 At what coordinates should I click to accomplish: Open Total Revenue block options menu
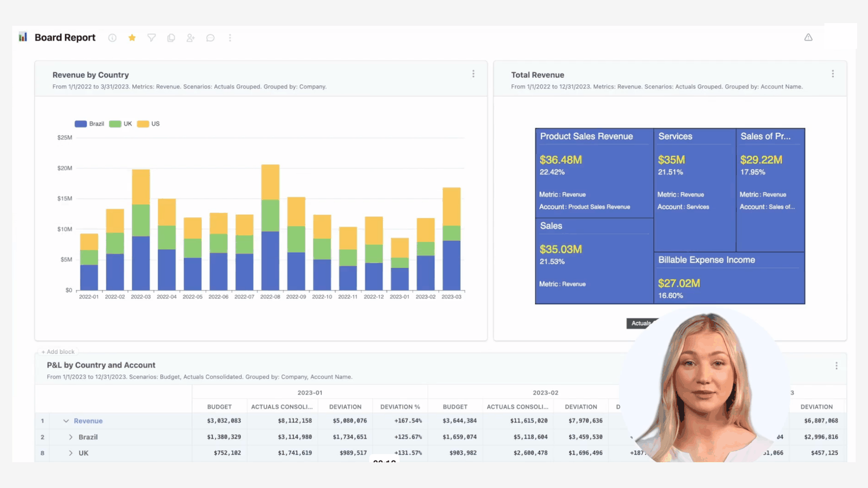pyautogui.click(x=833, y=74)
